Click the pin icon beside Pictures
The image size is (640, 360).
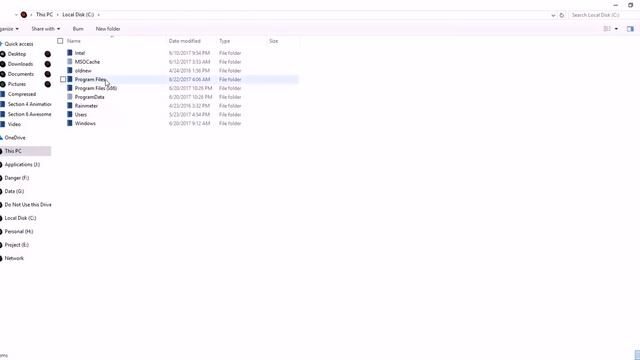coord(48,84)
